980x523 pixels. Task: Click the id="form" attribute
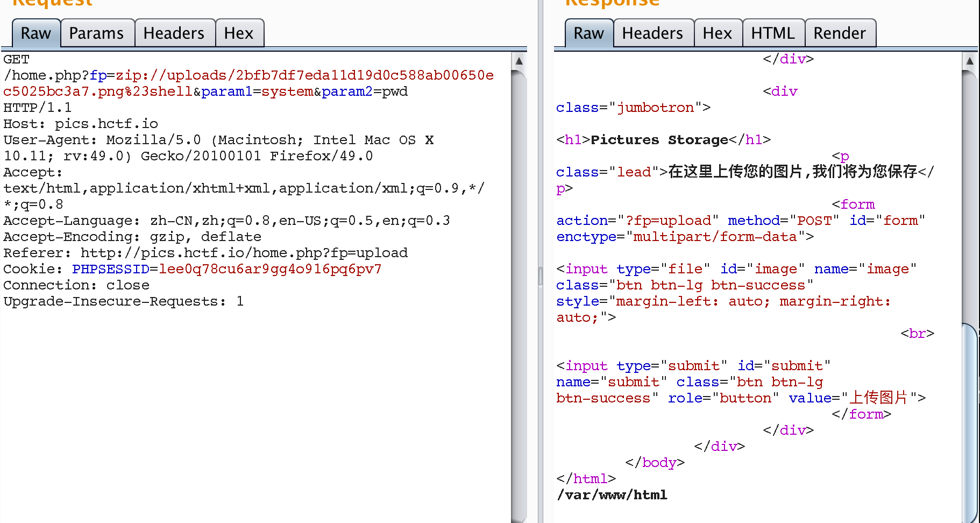tap(887, 221)
